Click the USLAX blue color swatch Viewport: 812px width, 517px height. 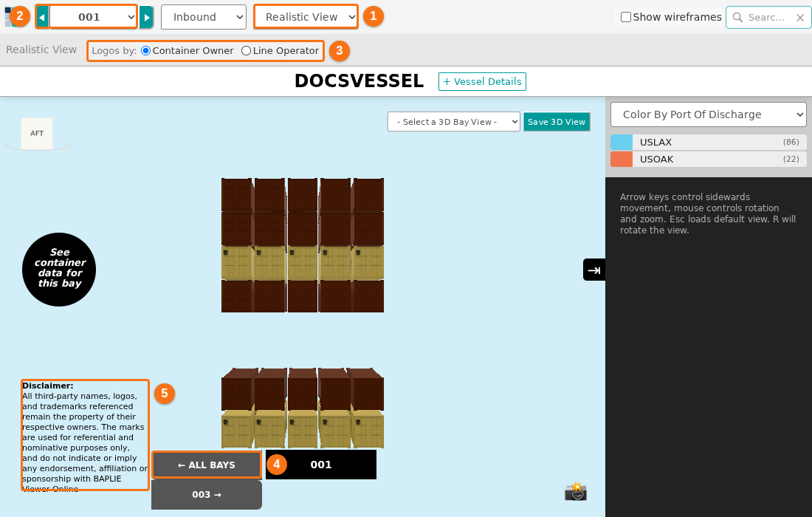622,142
